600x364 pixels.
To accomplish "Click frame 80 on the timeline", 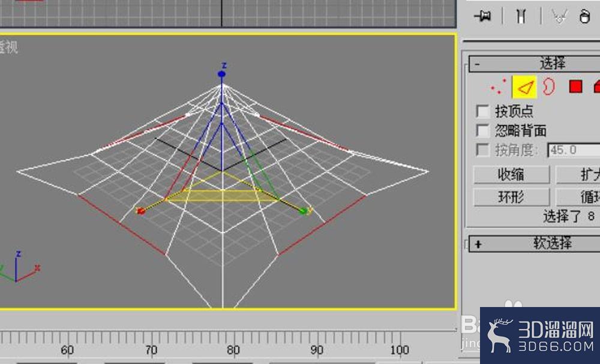I will coord(233,350).
